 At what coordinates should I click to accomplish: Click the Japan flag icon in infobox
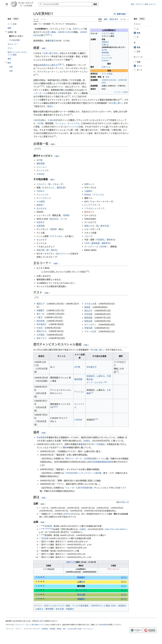[x=103, y=77]
